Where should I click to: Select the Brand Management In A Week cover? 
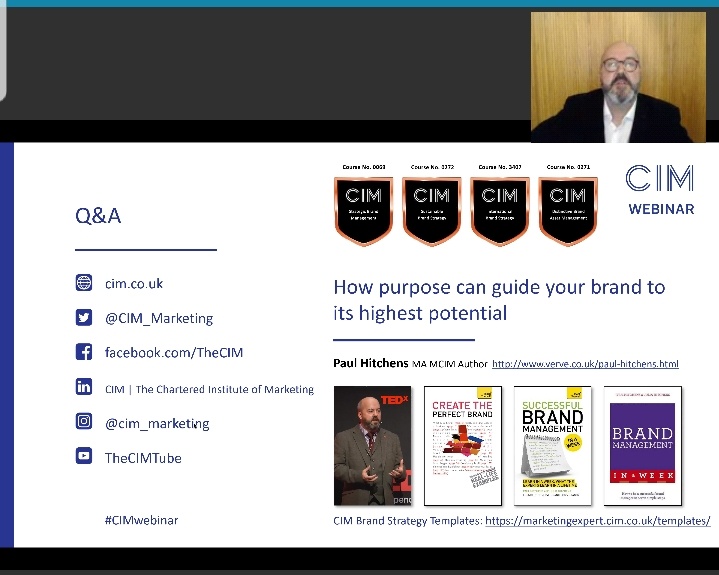coord(643,446)
